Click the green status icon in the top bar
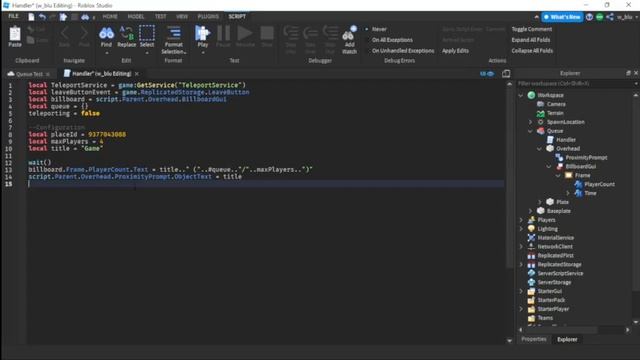The width and height of the screenshot is (640, 360). (x=600, y=17)
